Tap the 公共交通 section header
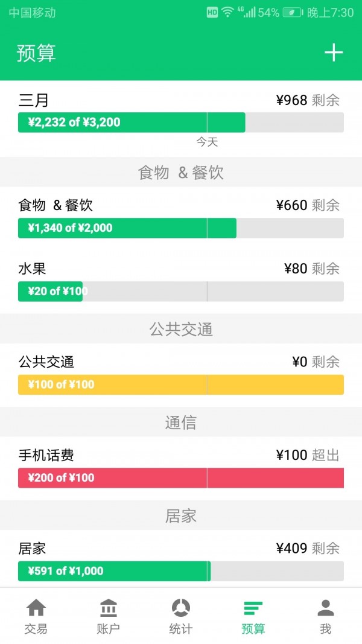Viewport: 362px width, 644px height. [181, 329]
